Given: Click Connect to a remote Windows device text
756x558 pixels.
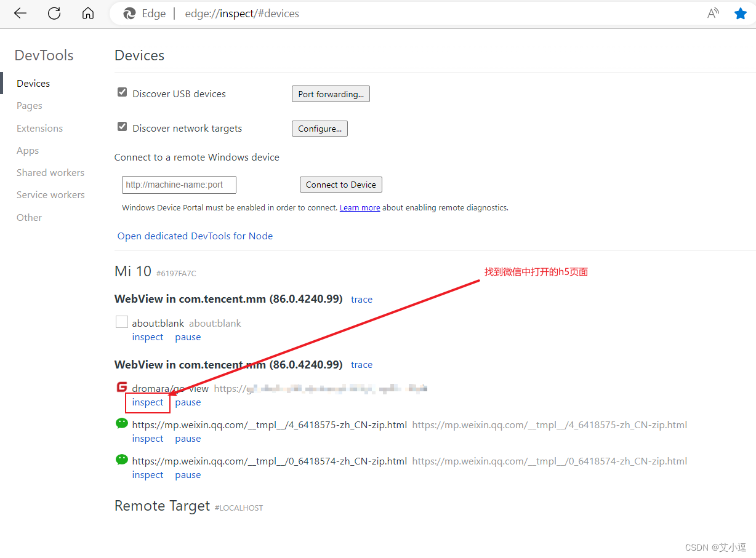Looking at the screenshot, I should 197,157.
